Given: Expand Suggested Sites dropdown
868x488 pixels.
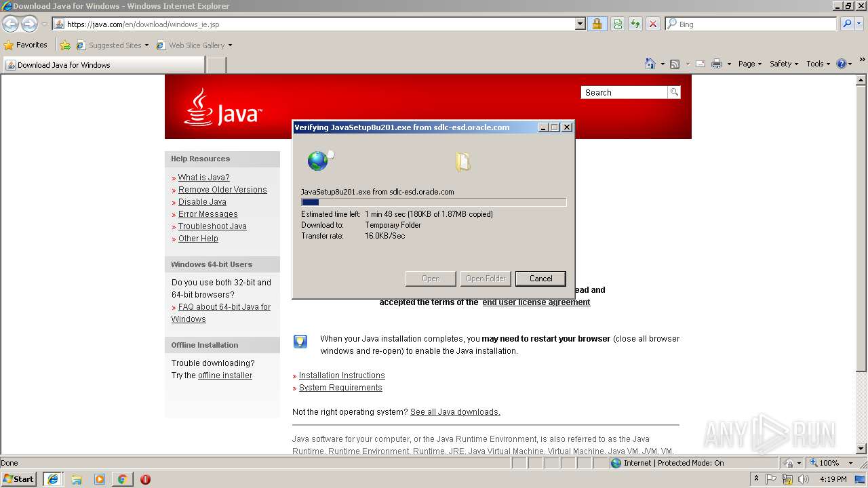Looking at the screenshot, I should pyautogui.click(x=146, y=45).
